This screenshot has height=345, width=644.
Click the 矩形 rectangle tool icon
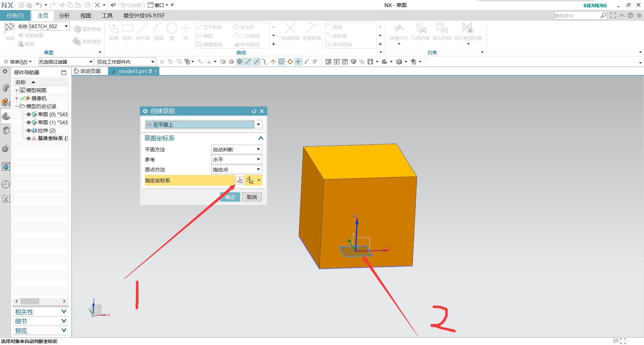127,28
